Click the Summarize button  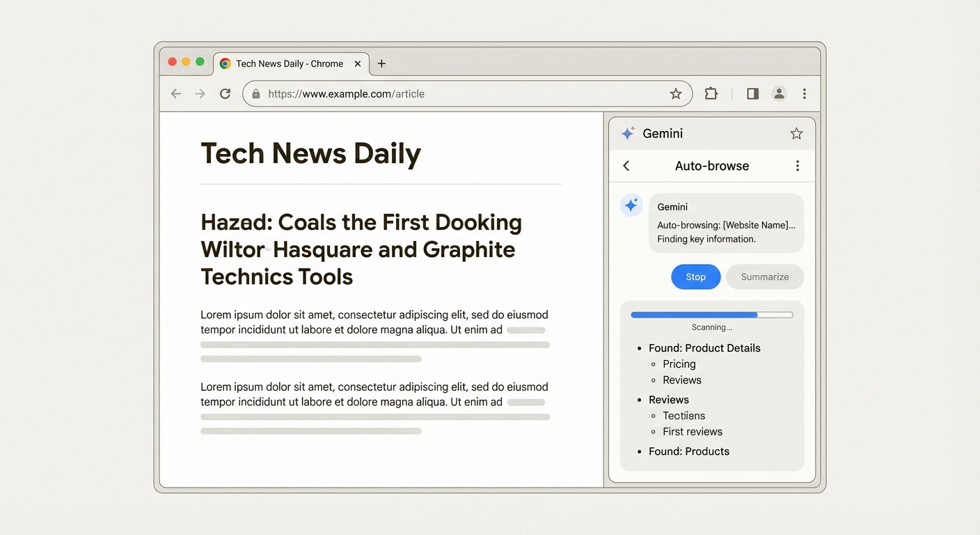pyautogui.click(x=764, y=277)
